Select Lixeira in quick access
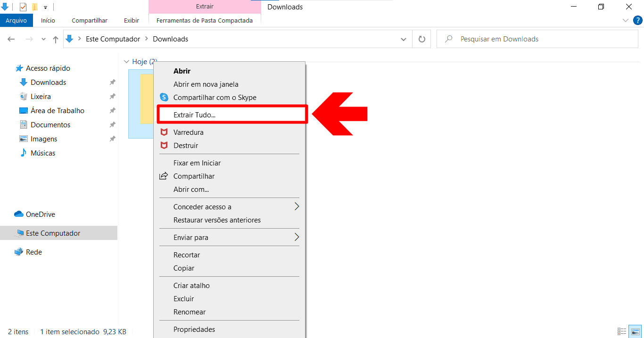 [41, 97]
